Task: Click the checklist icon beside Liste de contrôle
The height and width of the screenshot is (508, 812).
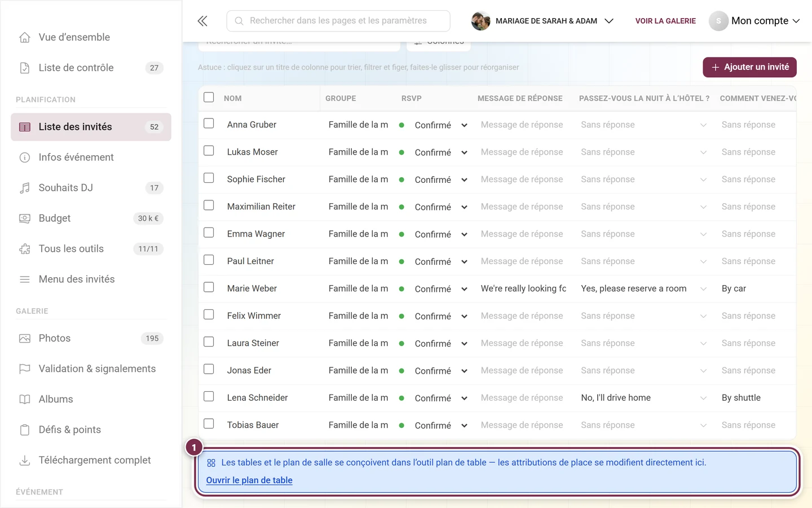Action: [25, 68]
